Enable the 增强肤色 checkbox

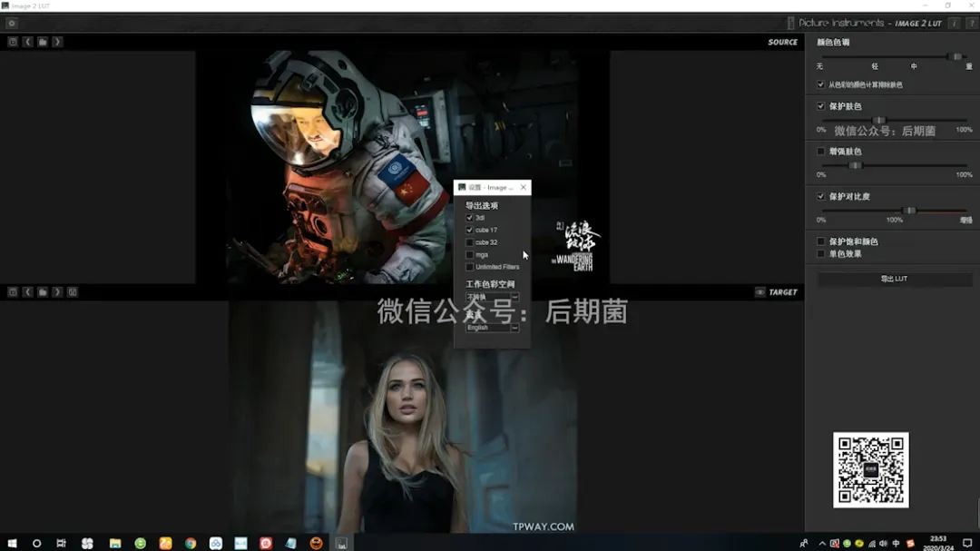pos(820,152)
